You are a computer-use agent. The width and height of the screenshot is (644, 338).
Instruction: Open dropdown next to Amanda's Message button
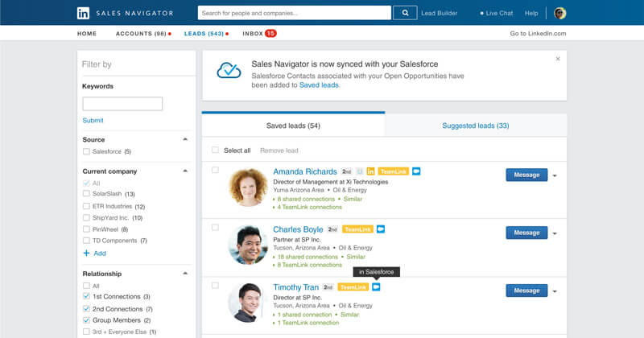click(555, 175)
